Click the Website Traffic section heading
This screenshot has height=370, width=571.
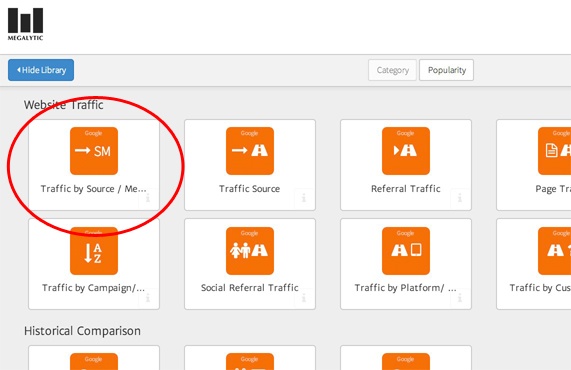click(64, 105)
